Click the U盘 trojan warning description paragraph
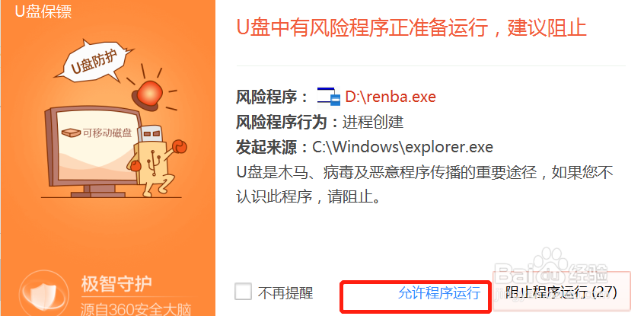The width and height of the screenshot is (644, 316). point(425,184)
